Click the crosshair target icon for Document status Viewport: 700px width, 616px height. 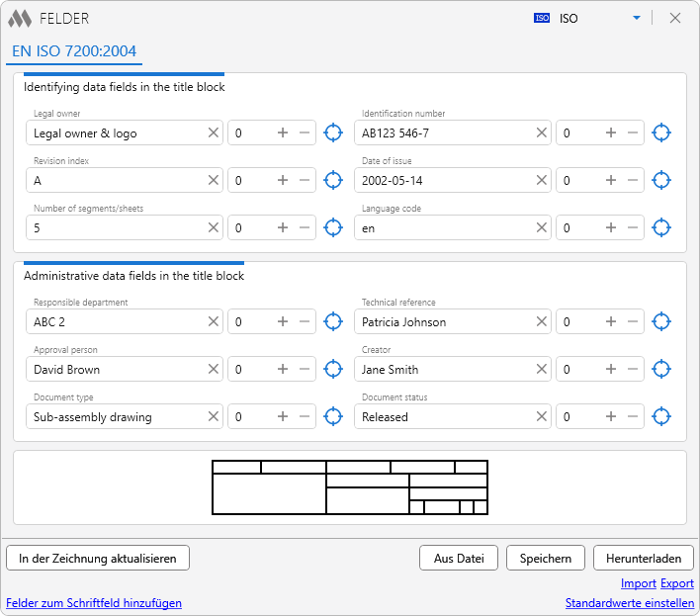[662, 417]
